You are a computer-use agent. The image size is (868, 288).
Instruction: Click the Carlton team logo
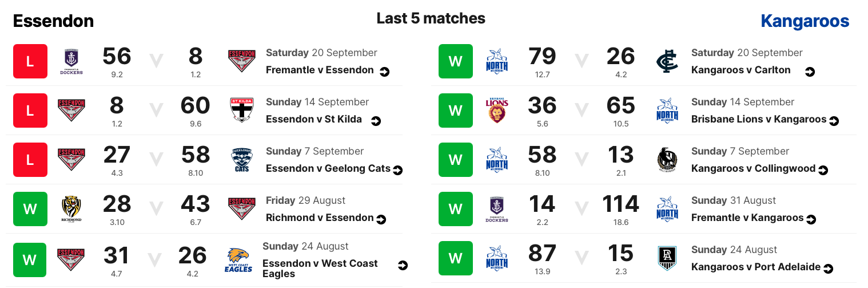(x=667, y=62)
